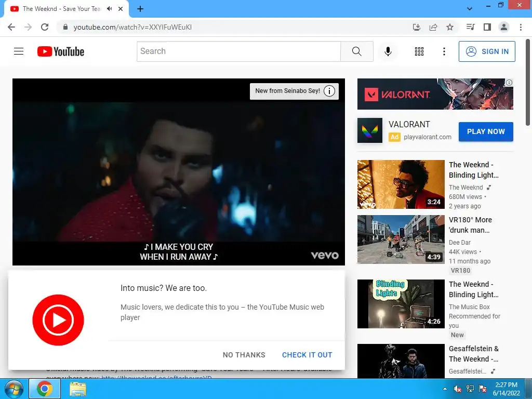The width and height of the screenshot is (532, 399).
Task: Bookmark this page with the star icon
Action: (x=450, y=27)
